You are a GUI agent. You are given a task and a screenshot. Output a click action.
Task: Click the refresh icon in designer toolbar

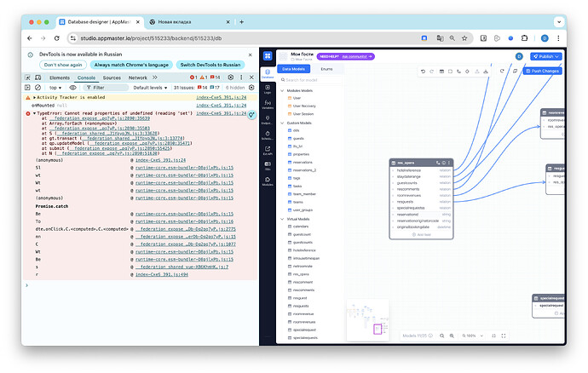pos(502,71)
